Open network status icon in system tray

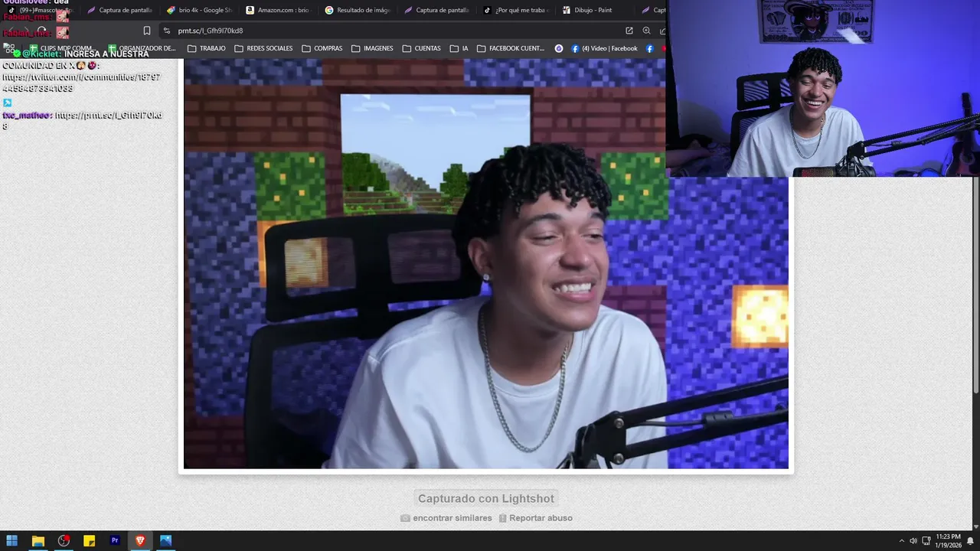coord(926,540)
